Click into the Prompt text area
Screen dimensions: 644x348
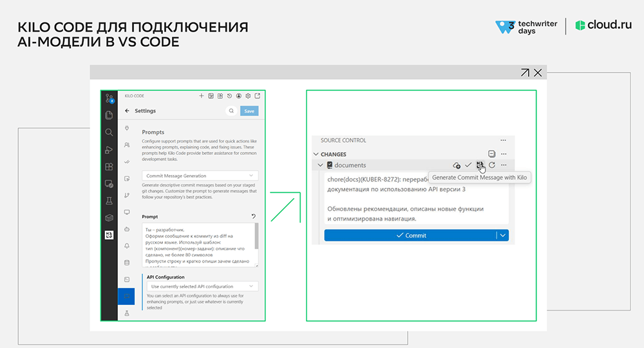coord(198,245)
